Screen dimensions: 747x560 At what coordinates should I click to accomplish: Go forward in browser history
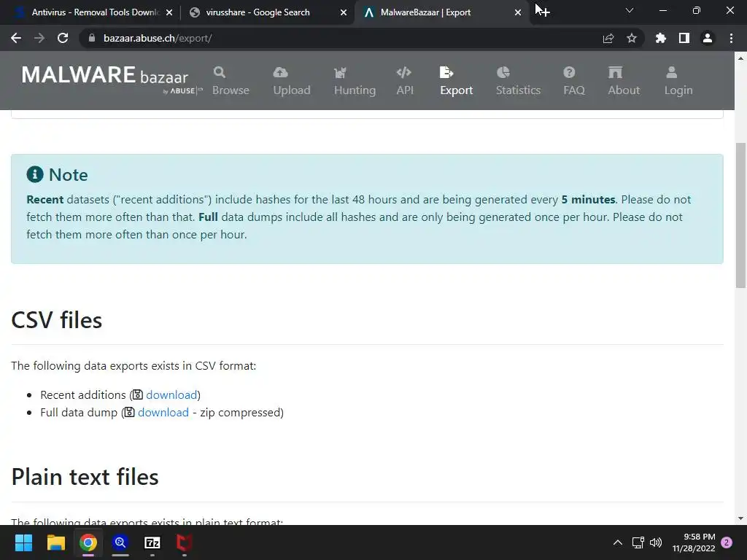[x=39, y=38]
